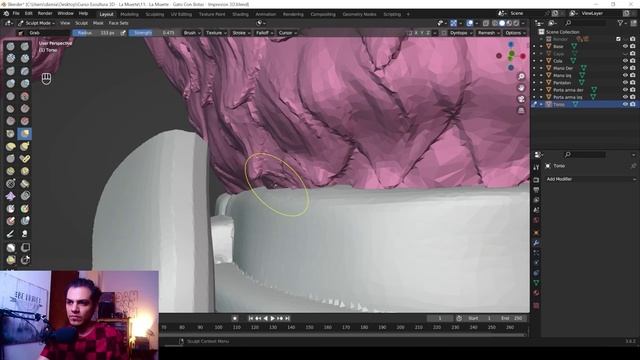Screen dimensions: 640x360
Task: Open the Render properties tab icon
Action: pyautogui.click(x=536, y=180)
